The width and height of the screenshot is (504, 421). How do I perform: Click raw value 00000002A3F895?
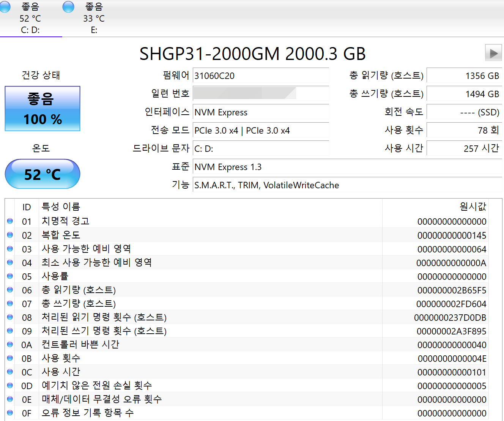coord(452,331)
